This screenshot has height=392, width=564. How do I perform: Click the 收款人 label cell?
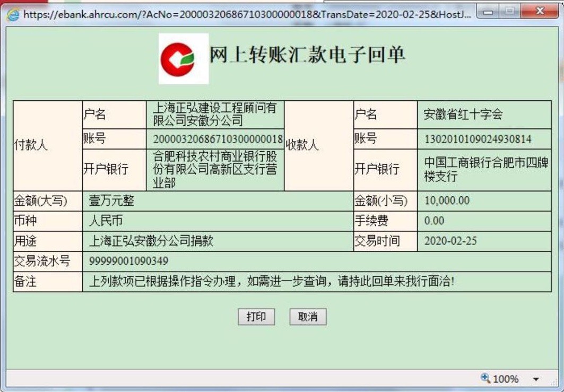point(319,146)
